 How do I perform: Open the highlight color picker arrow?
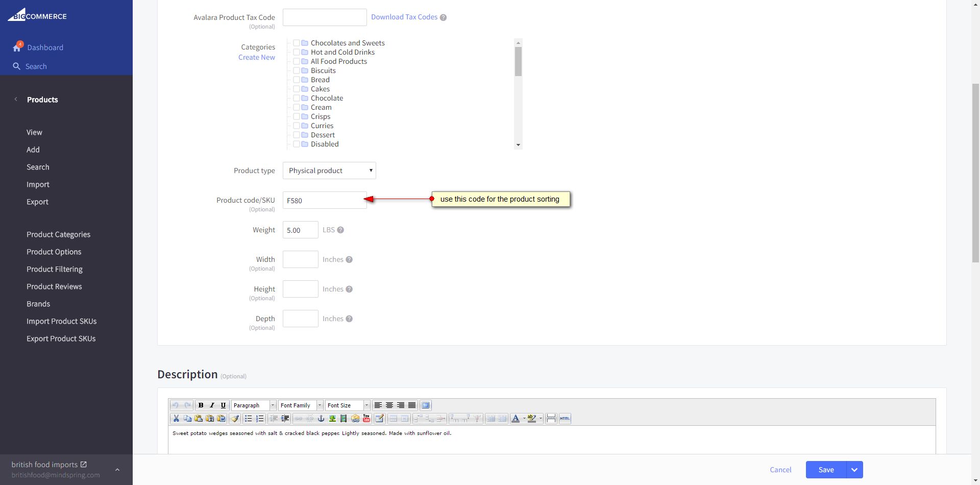point(540,419)
